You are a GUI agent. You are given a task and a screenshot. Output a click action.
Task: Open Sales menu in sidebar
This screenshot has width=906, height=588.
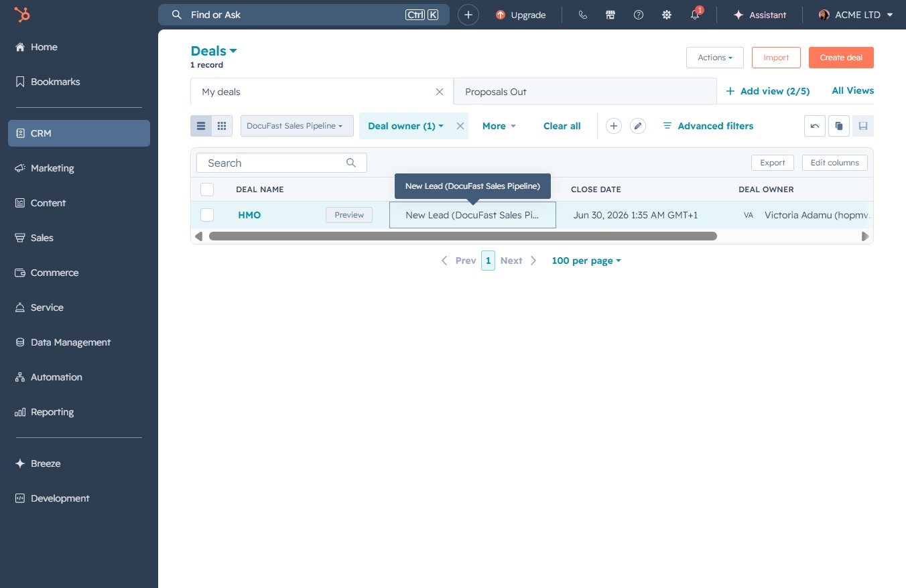(x=79, y=238)
